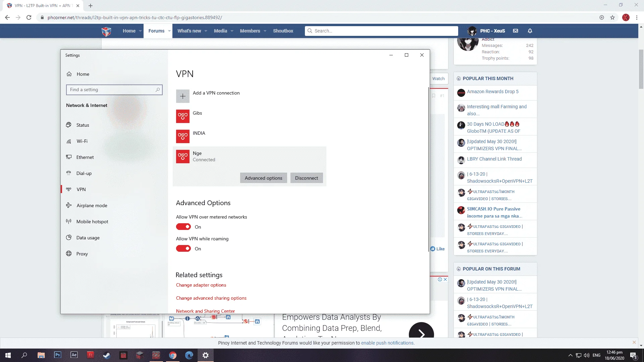
Task: Open Chrome menu three dots
Action: pyautogui.click(x=637, y=17)
